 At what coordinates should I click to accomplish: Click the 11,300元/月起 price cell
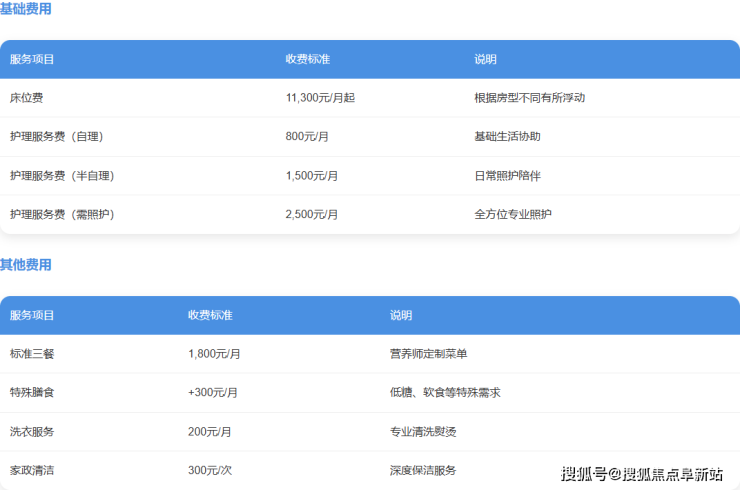click(x=320, y=98)
